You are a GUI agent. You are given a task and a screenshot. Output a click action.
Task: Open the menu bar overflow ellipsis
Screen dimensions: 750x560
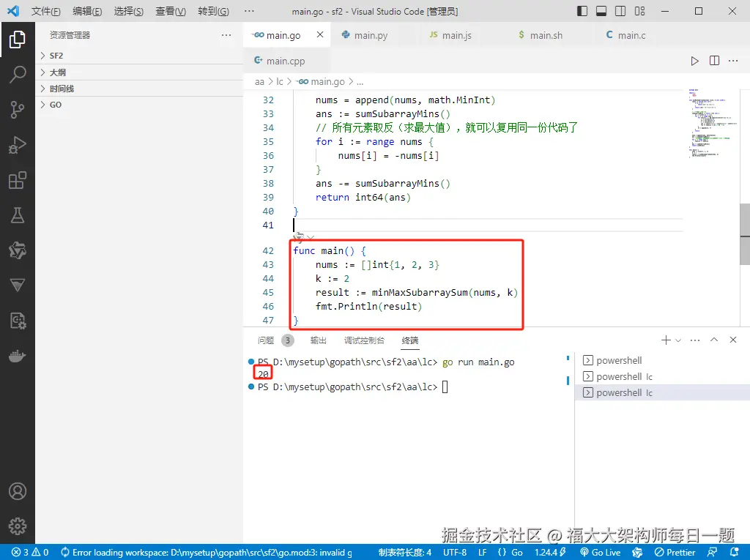[x=249, y=11]
